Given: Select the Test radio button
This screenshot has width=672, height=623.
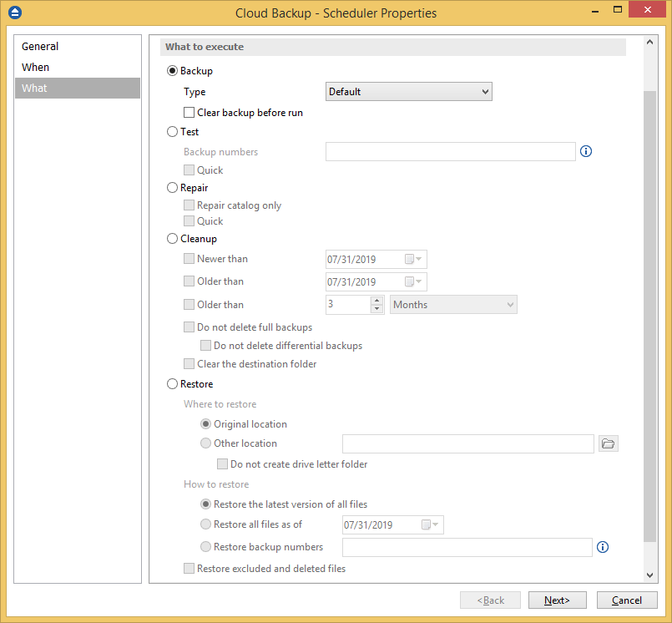Looking at the screenshot, I should [173, 131].
